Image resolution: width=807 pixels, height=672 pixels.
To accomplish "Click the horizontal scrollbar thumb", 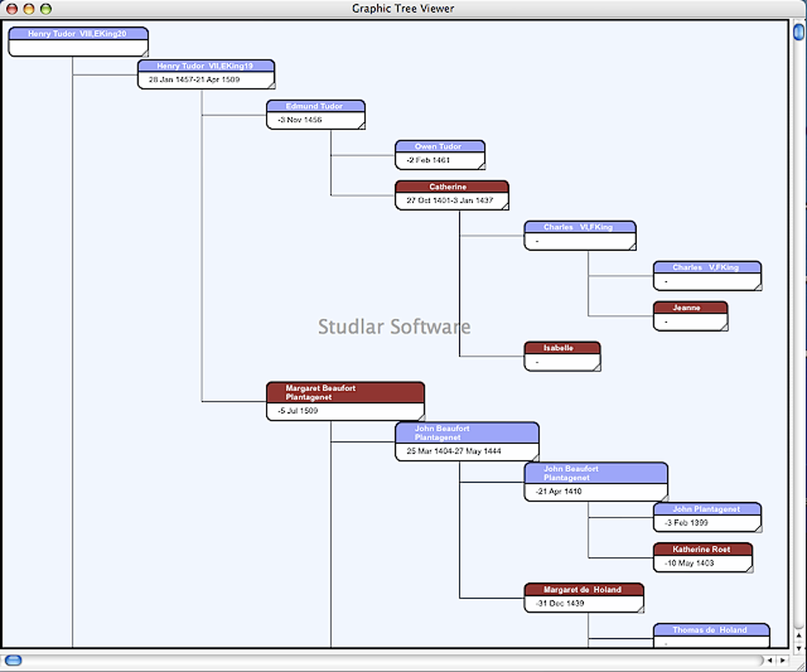I will [x=13, y=660].
